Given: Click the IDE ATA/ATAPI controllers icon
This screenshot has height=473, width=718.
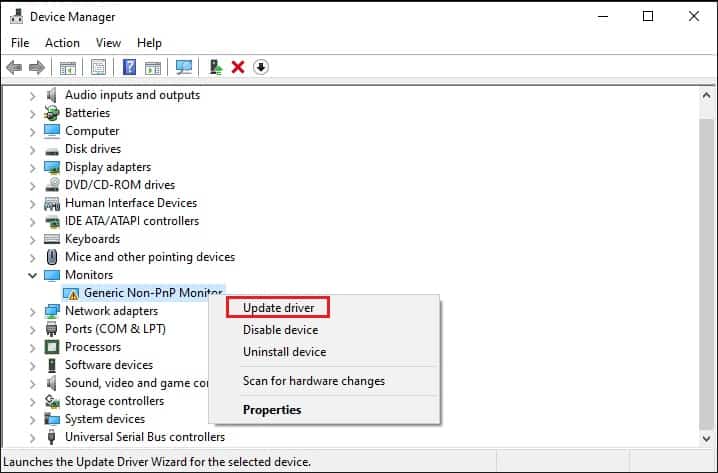Looking at the screenshot, I should point(52,222).
